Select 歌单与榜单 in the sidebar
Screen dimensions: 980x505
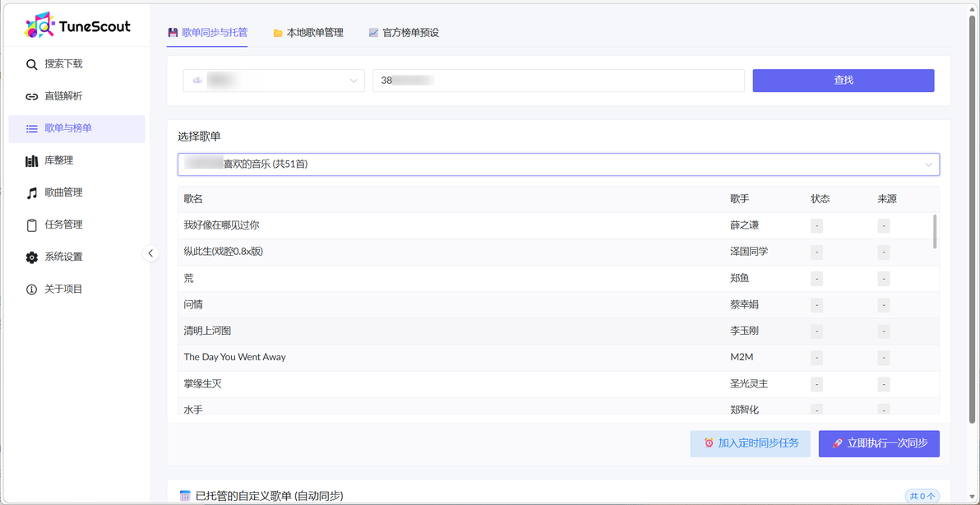click(77, 129)
